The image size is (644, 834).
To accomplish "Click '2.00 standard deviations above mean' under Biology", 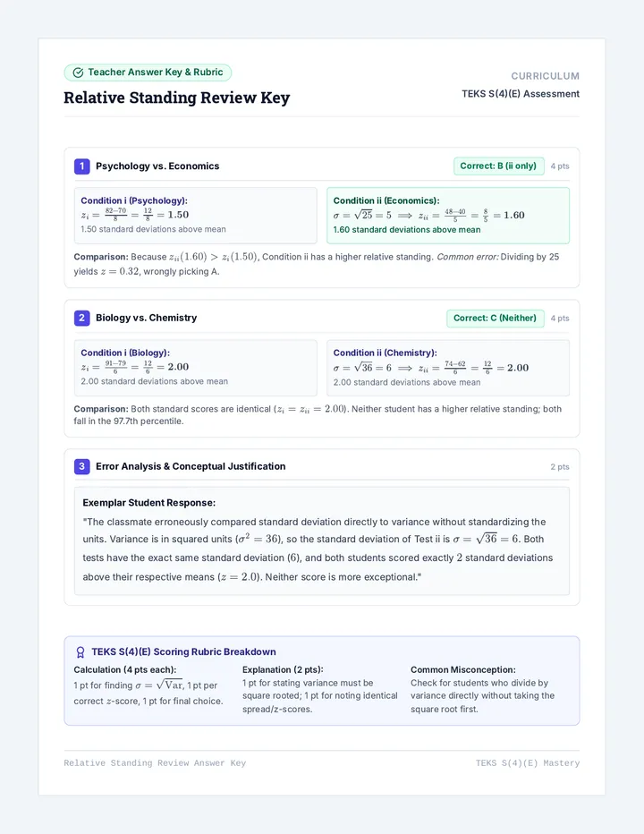I will pyautogui.click(x=154, y=381).
